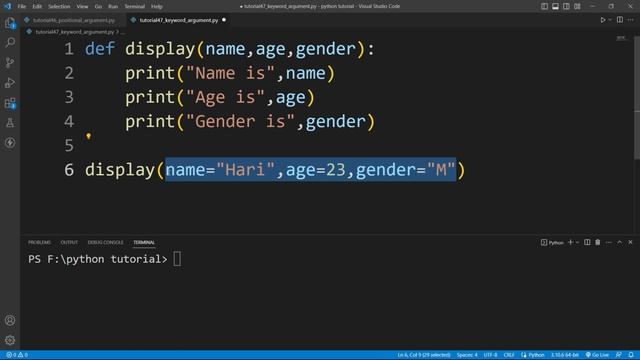Viewport: 640px width, 360px height.
Task: Click the VS Code logo in title bar
Action: [x=8, y=6]
